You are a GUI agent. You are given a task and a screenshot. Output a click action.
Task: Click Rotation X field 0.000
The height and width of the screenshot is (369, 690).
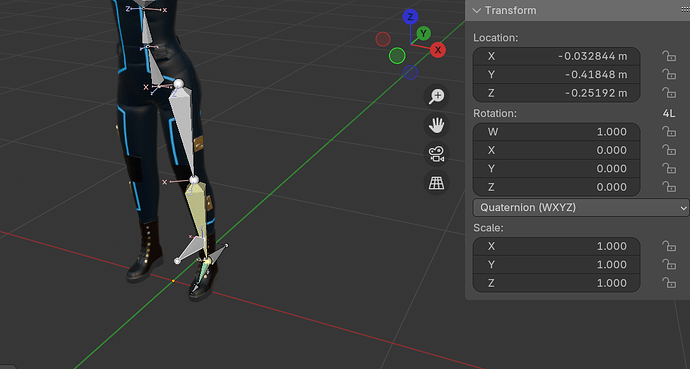[x=557, y=150]
